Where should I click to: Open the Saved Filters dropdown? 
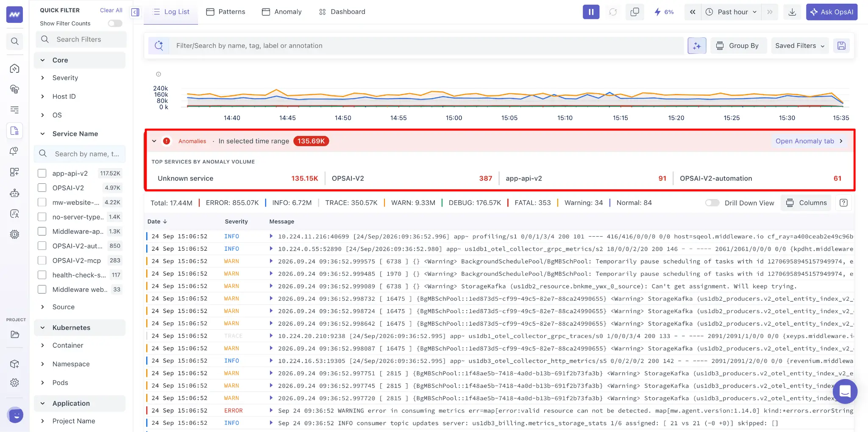tap(800, 46)
